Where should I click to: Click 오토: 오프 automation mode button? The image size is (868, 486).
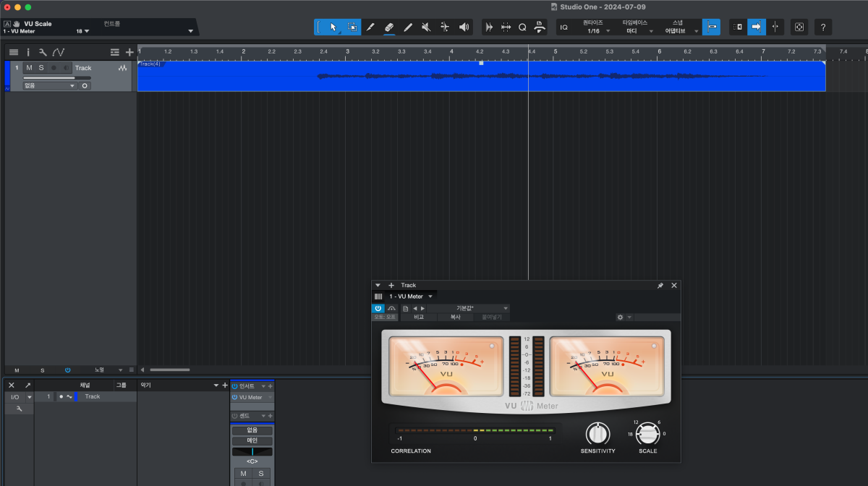(x=385, y=317)
